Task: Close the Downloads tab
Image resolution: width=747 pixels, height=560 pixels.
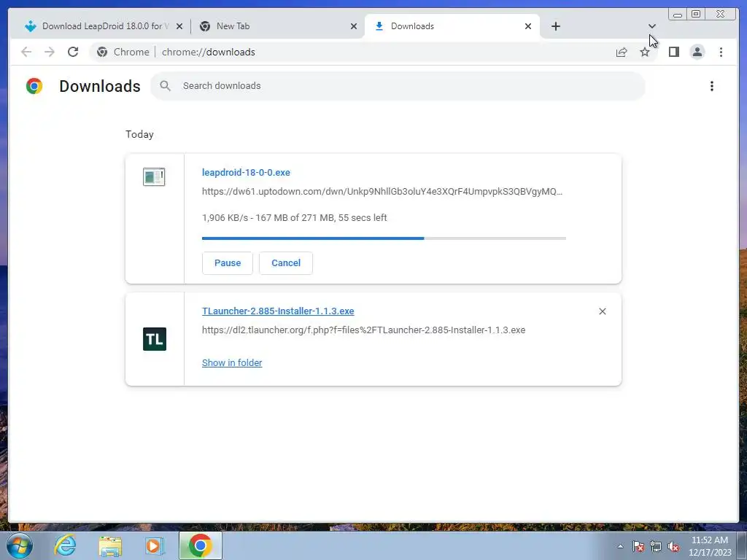Action: tap(528, 27)
